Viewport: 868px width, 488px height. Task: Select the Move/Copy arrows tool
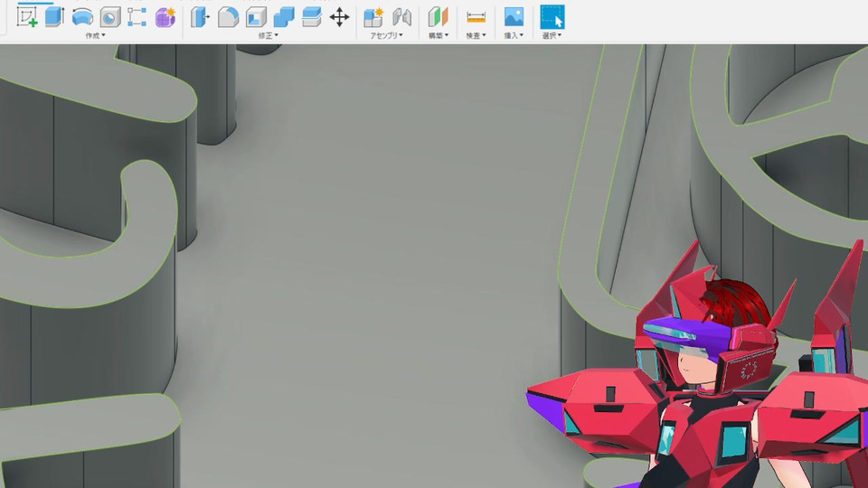pyautogui.click(x=339, y=17)
